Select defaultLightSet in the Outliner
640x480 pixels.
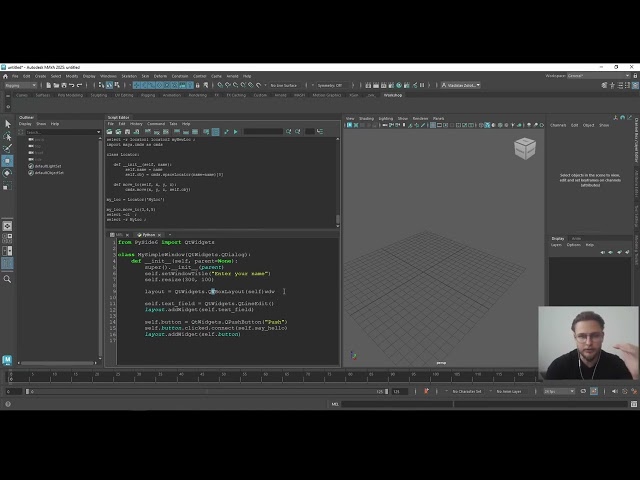pyautogui.click(x=47, y=166)
